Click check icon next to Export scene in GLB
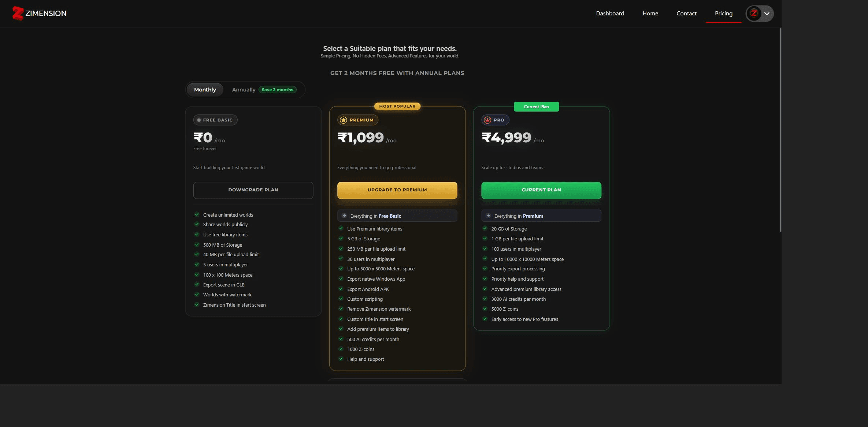 [197, 284]
